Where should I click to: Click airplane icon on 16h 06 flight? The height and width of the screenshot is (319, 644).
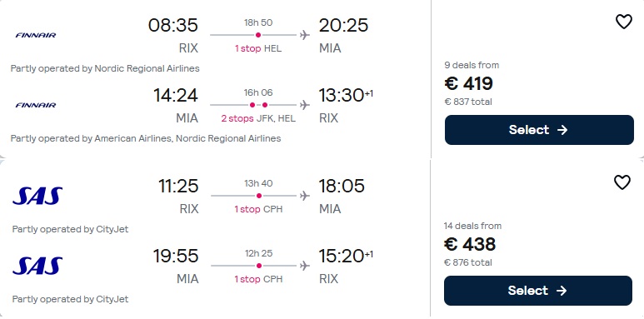click(x=304, y=106)
